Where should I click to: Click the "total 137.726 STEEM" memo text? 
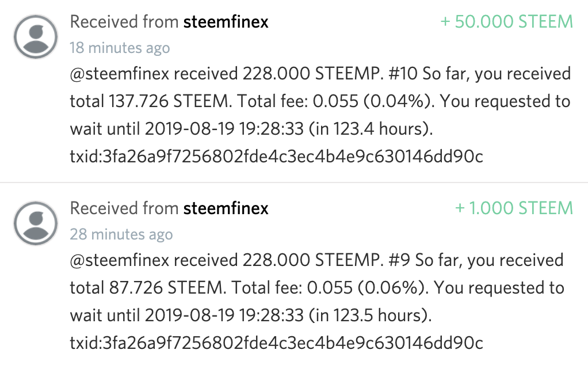(149, 102)
